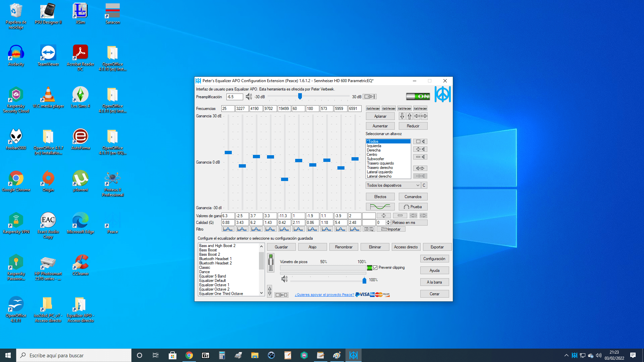
Task: Click the minus button to remove band
Action: pos(400,216)
